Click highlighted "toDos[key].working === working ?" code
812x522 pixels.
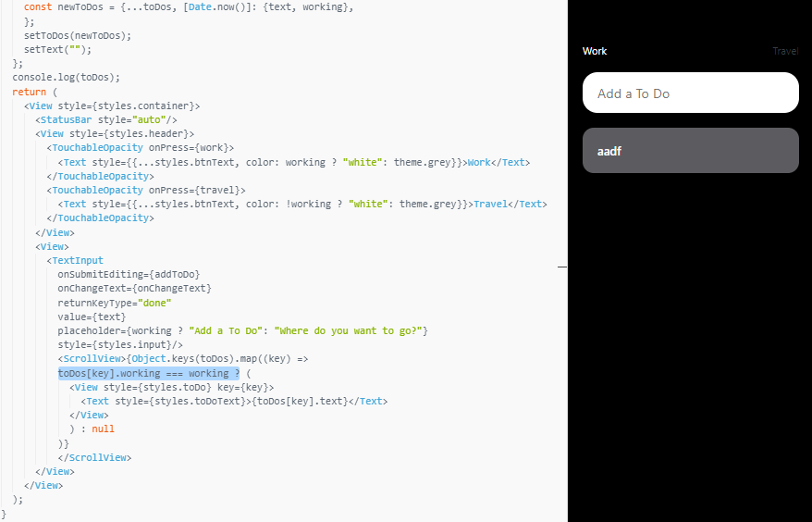click(149, 373)
